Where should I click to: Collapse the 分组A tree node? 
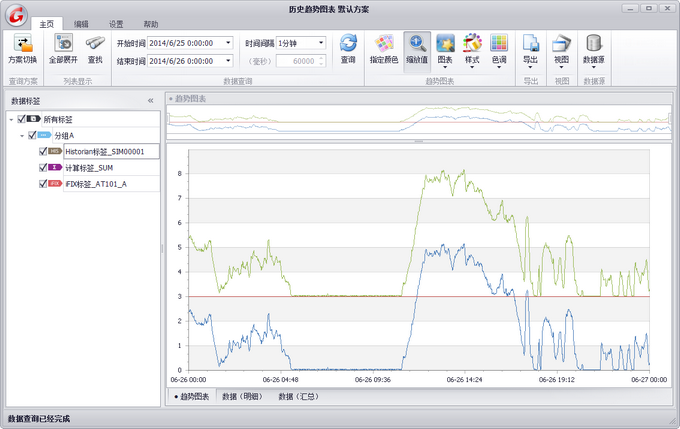[22, 136]
